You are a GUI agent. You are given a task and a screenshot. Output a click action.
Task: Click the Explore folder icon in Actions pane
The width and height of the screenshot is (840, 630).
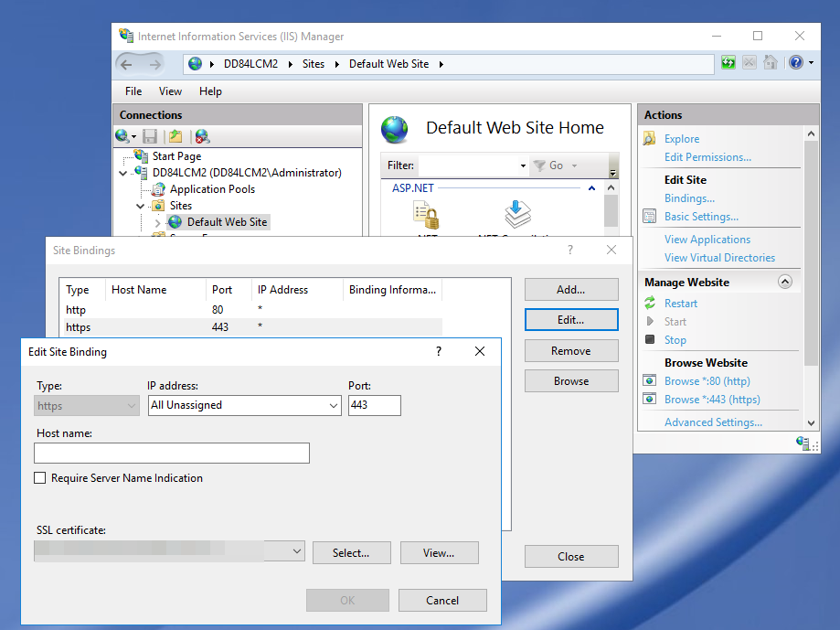pos(649,139)
